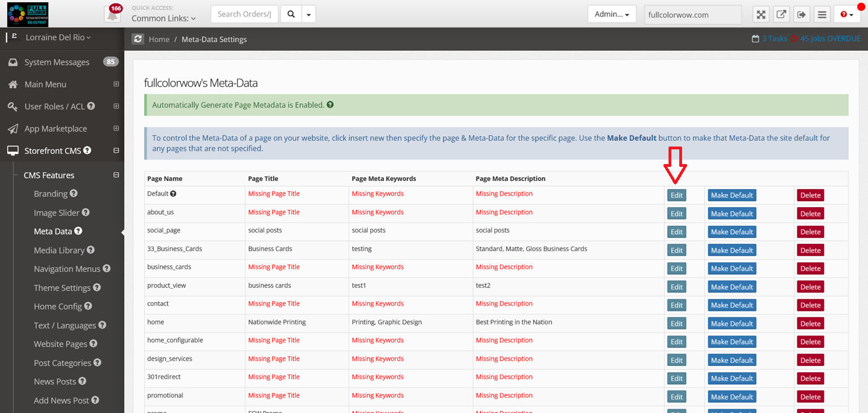Open the hamburger menu icon
This screenshot has width=868, height=413.
coord(821,15)
